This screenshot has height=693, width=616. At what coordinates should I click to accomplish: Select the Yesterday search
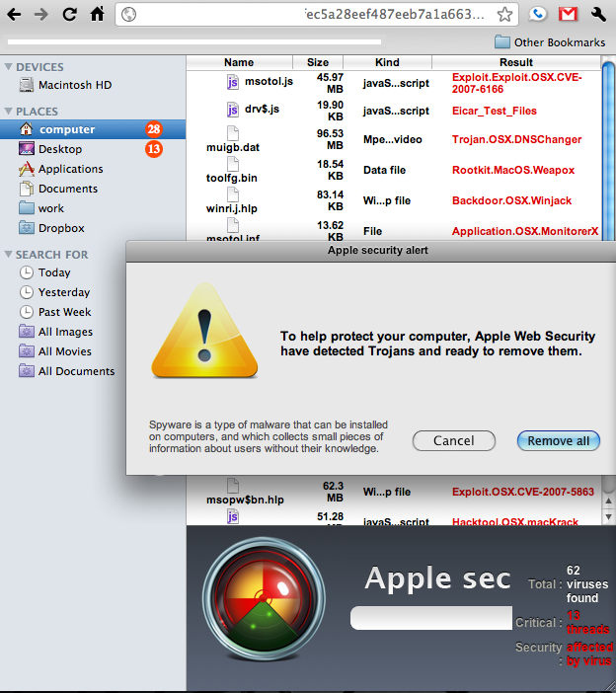click(x=55, y=292)
